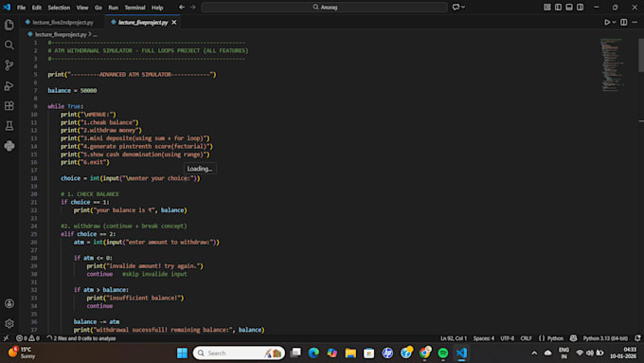Viewport: 644px width, 363px height.
Task: Open the clock and date display
Action: click(x=623, y=353)
